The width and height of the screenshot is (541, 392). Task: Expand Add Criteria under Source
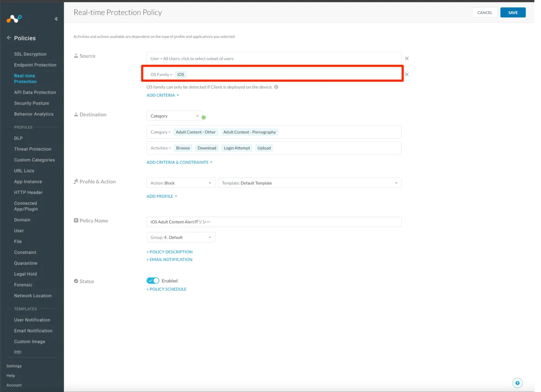pyautogui.click(x=163, y=96)
